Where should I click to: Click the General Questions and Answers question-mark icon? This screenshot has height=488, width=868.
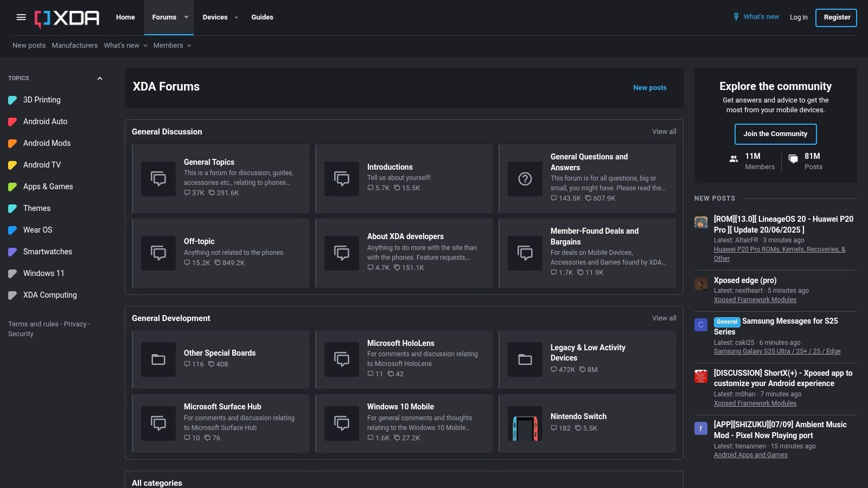[524, 178]
